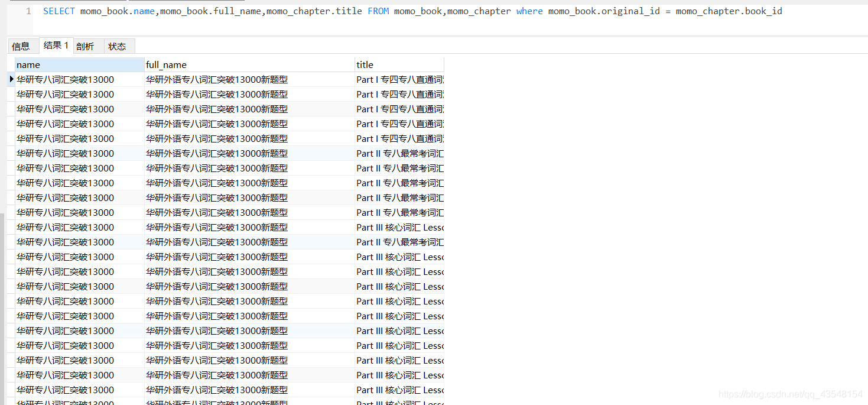Select name cell in the arrow-marked row
This screenshot has height=405, width=868.
[x=79, y=80]
